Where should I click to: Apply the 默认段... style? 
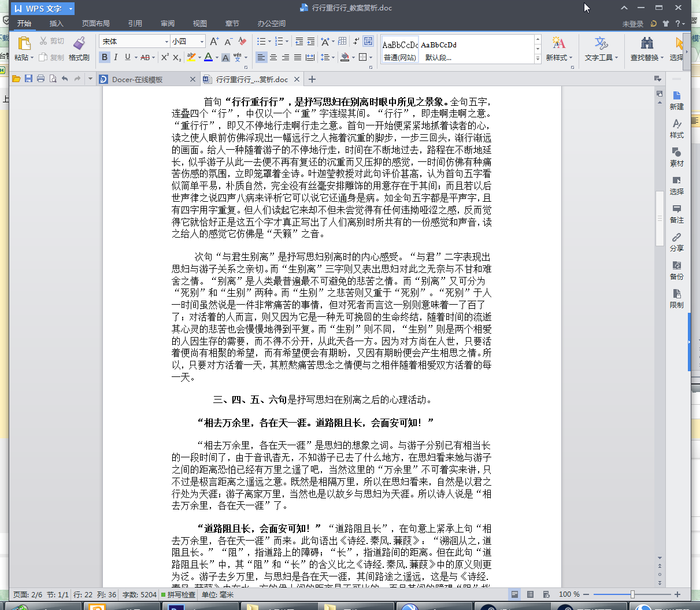439,50
